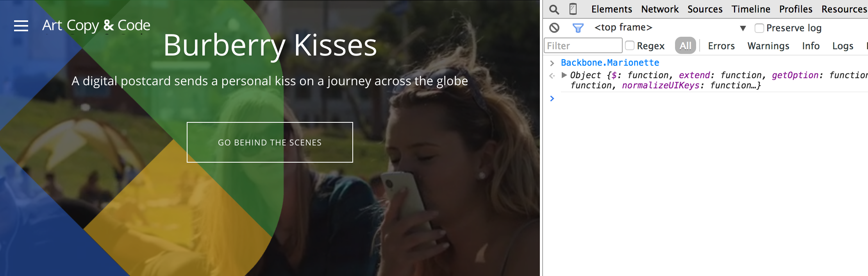Screen dimensions: 868x276
Task: Click the digital postcard subtitle text
Action: click(270, 81)
